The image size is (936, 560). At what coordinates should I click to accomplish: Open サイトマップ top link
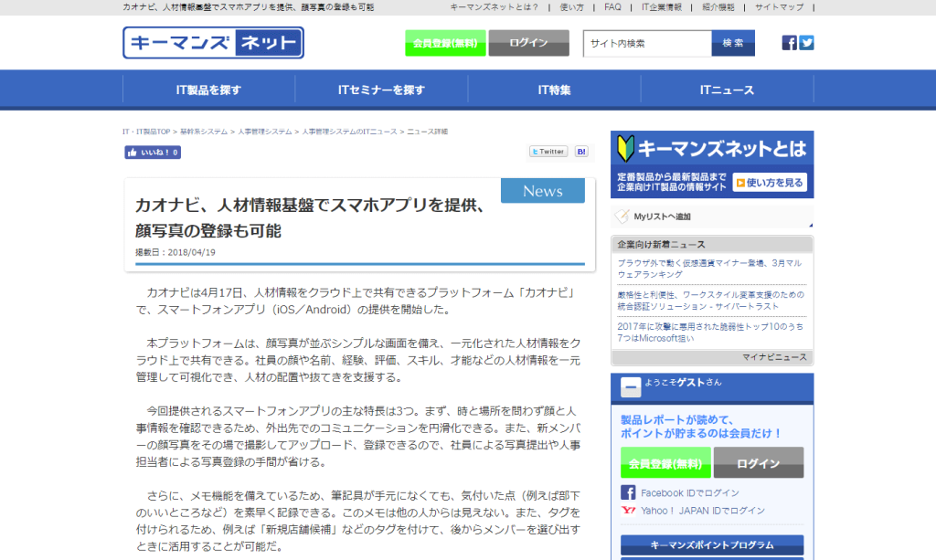tap(779, 7)
